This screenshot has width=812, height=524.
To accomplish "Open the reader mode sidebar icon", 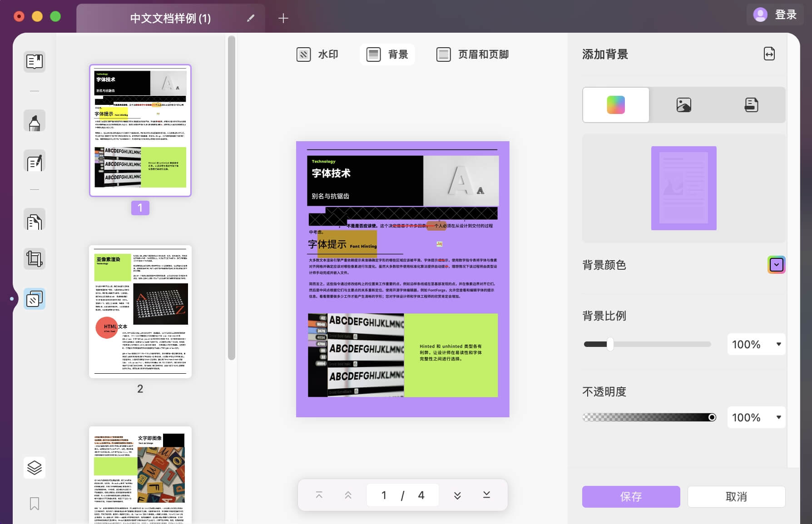I will 35,61.
